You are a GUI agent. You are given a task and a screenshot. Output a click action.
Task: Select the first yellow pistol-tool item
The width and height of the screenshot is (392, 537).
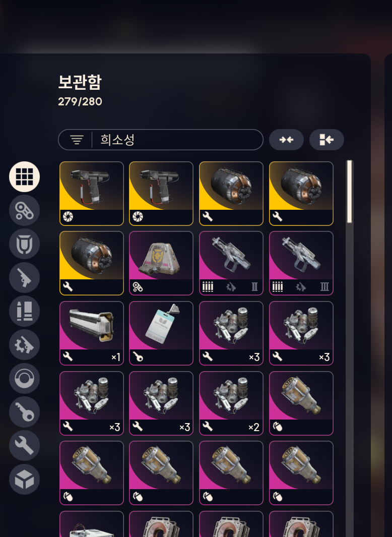[x=91, y=194]
